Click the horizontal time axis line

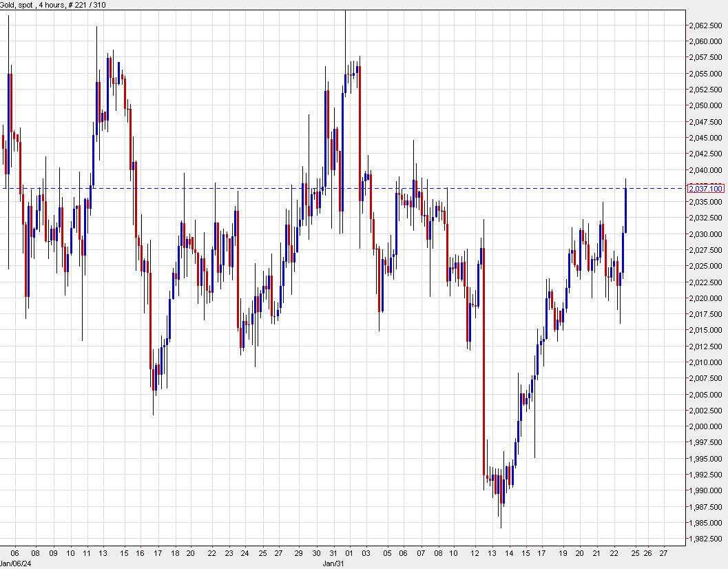[x=344, y=546]
